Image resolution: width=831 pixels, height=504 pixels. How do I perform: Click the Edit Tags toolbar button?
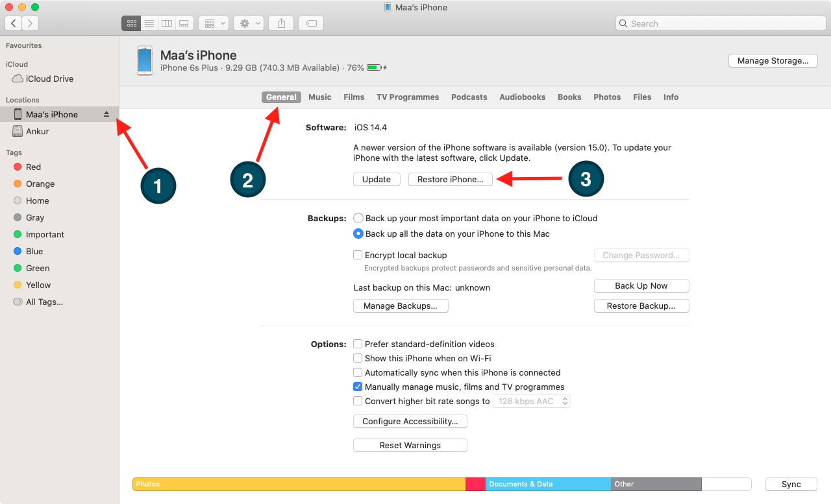pos(312,23)
